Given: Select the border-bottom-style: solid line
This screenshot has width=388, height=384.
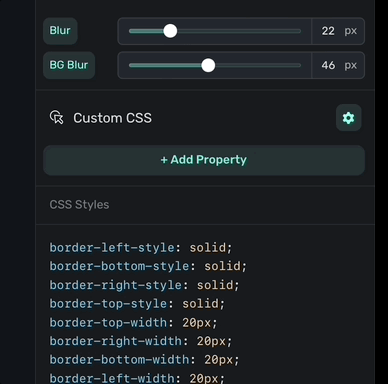Looking at the screenshot, I should tap(148, 266).
